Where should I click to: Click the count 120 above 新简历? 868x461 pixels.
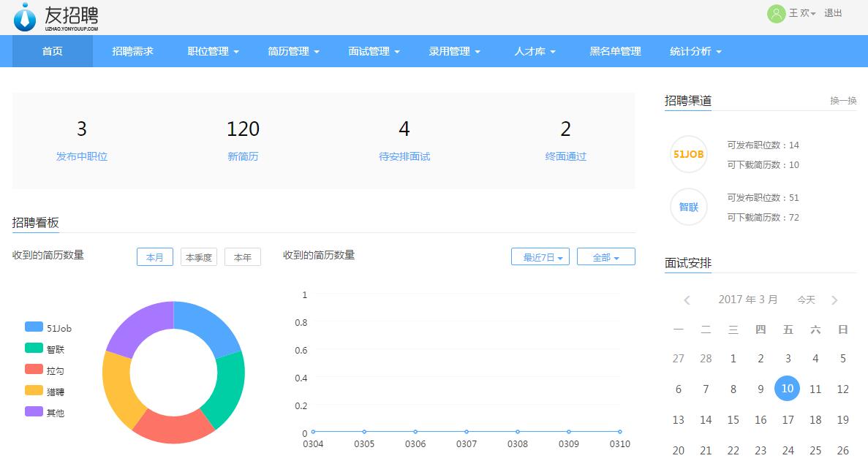pos(243,129)
